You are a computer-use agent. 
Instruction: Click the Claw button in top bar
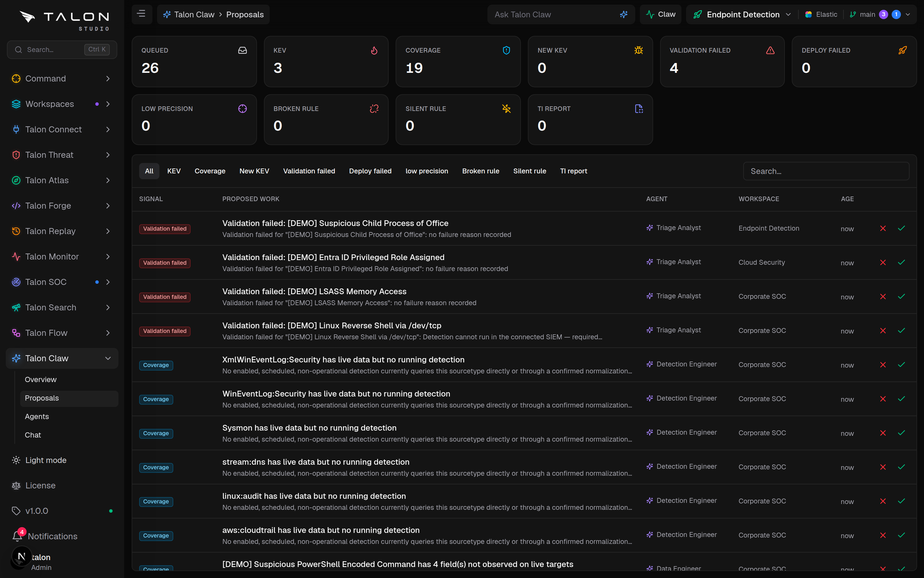point(660,14)
